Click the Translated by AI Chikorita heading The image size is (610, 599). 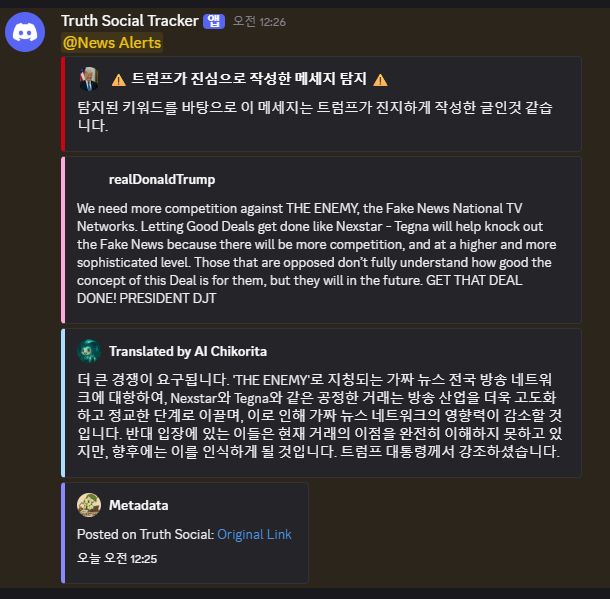(x=188, y=351)
